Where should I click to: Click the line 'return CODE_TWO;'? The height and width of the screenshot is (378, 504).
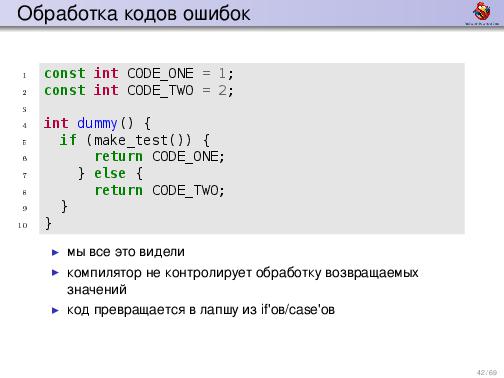(160, 190)
